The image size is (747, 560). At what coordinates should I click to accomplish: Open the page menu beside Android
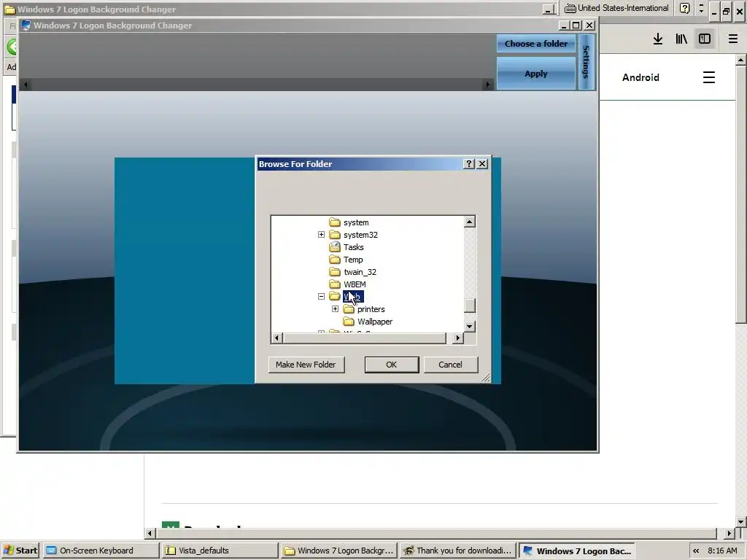(x=709, y=77)
